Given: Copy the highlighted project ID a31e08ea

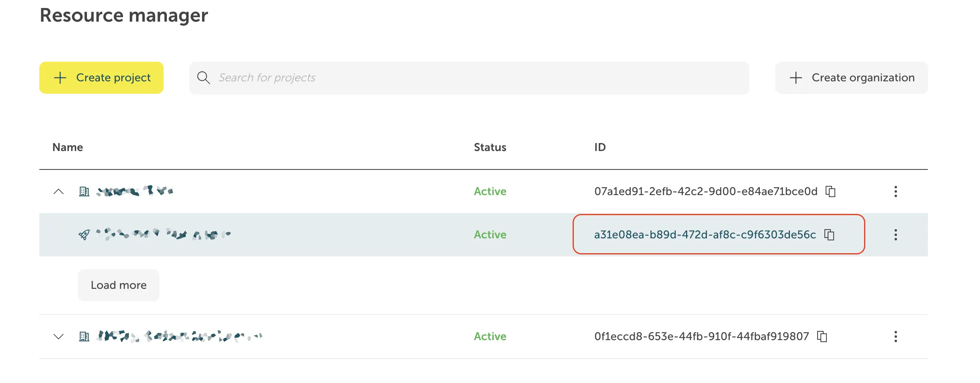Looking at the screenshot, I should pyautogui.click(x=829, y=235).
